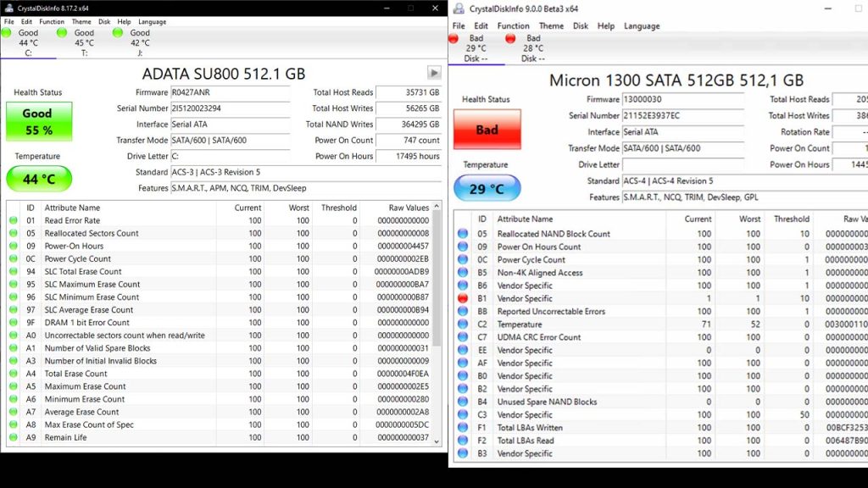Image resolution: width=868 pixels, height=488 pixels.
Task: Select the Good 45 °C drive T: tab
Action: [84, 42]
